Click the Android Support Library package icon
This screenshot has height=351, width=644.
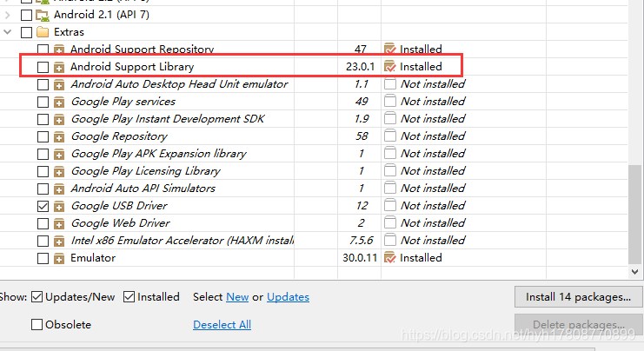pyautogui.click(x=59, y=67)
